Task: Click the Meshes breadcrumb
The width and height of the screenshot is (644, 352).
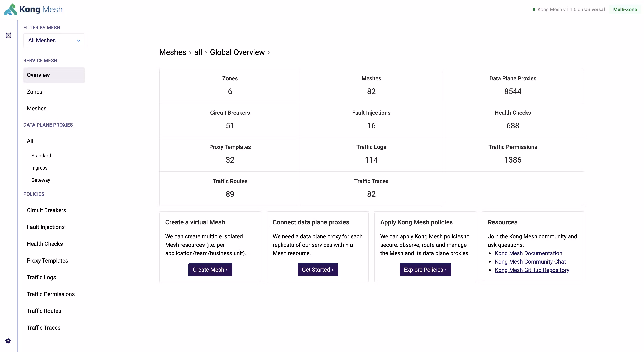Action: coord(173,52)
